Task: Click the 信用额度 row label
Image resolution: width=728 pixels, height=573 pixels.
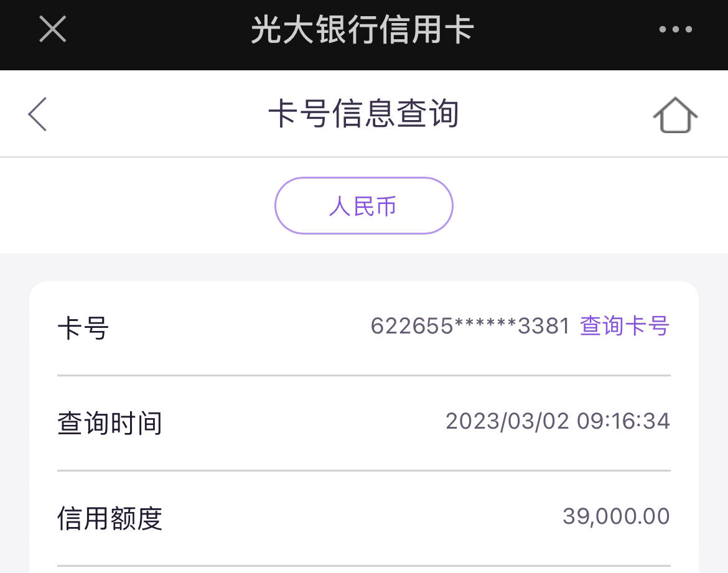Action: [x=110, y=518]
